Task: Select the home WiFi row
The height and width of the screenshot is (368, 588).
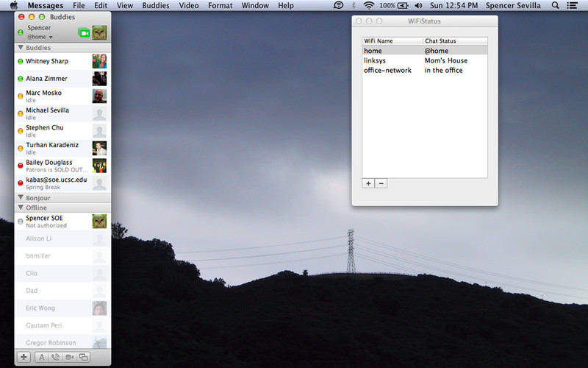Action: coord(425,51)
